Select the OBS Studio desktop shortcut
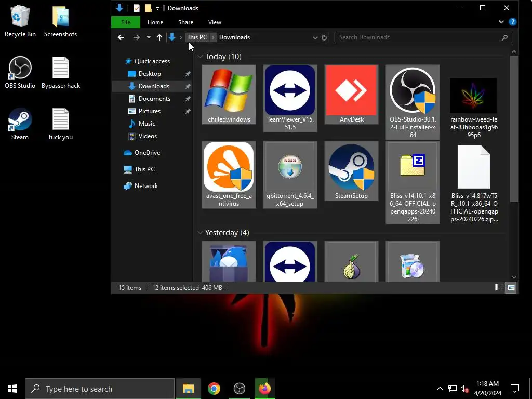This screenshot has width=532, height=399. pos(20,73)
